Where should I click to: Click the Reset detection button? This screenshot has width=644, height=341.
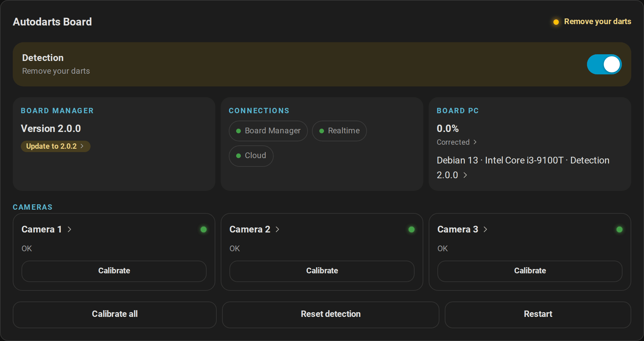click(331, 315)
